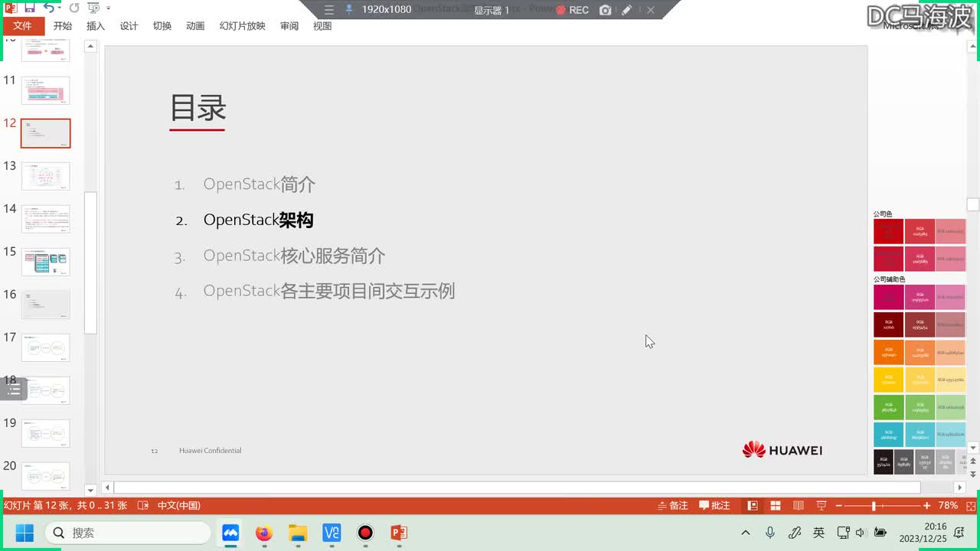980x551 pixels.
Task: Switch to Reading view icon
Action: coord(799,505)
